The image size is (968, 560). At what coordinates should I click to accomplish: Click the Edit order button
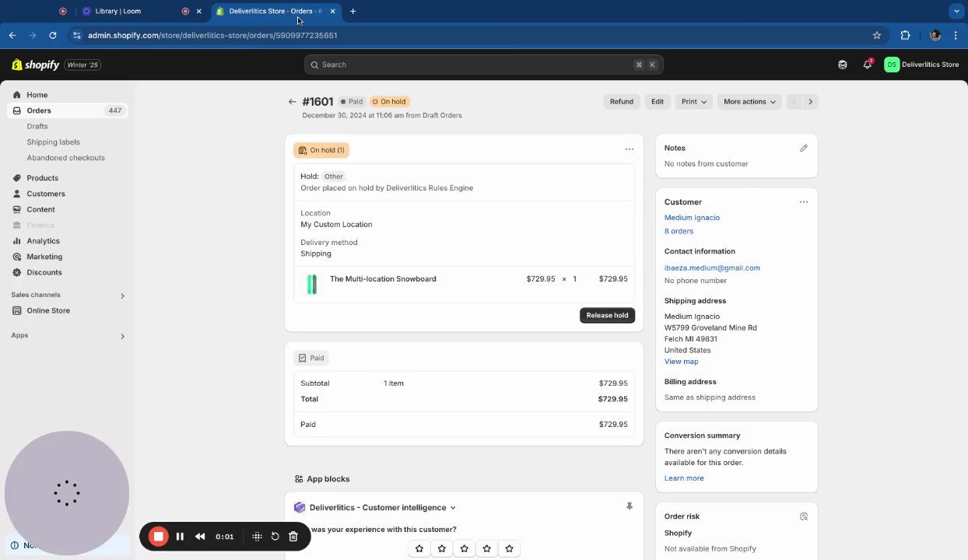658,102
